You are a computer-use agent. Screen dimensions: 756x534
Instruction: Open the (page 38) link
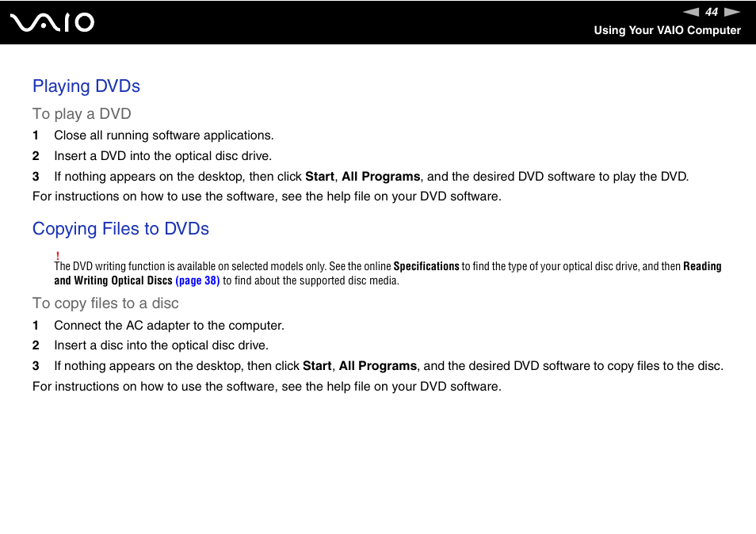click(197, 280)
